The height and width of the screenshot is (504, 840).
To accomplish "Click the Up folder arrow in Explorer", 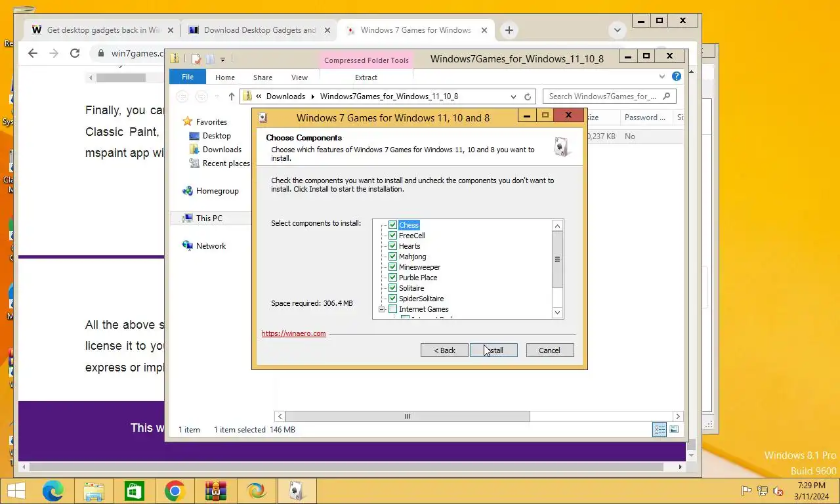I will 232,96.
